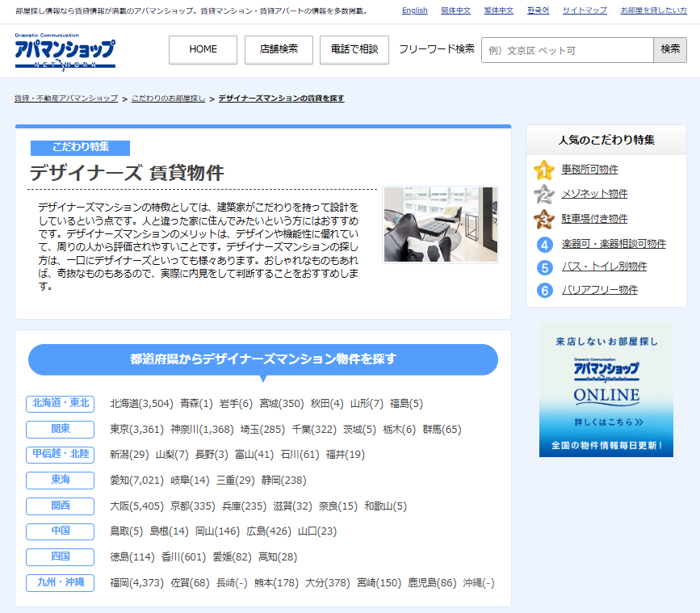Screen dimensions: 700x613
Task: Click the blue number 4 circle icon
Action: (544, 245)
